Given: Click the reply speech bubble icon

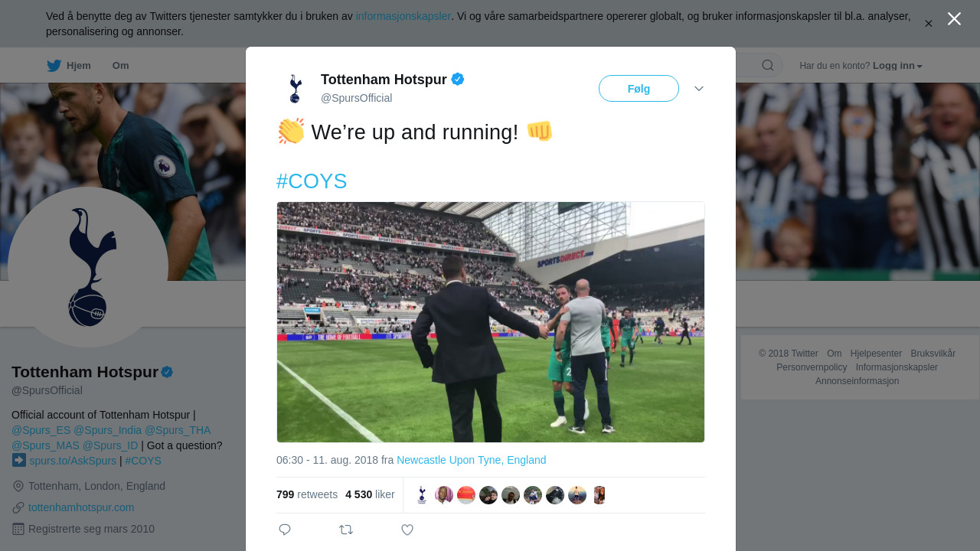Looking at the screenshot, I should pyautogui.click(x=285, y=530).
